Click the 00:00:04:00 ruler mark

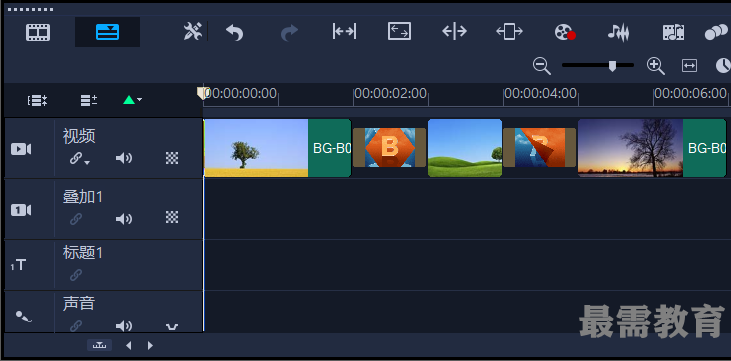(540, 93)
